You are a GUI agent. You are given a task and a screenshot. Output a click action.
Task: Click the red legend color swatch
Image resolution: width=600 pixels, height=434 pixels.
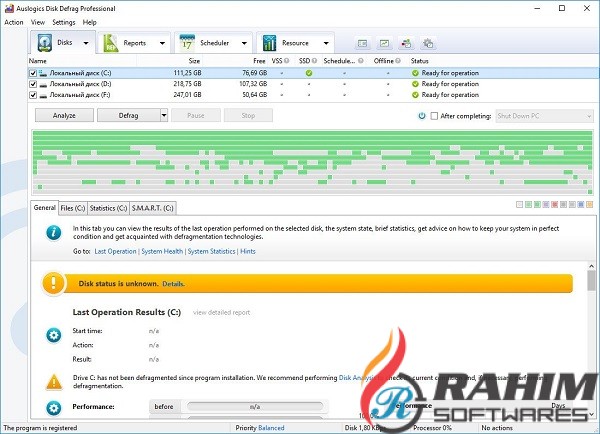[554, 205]
